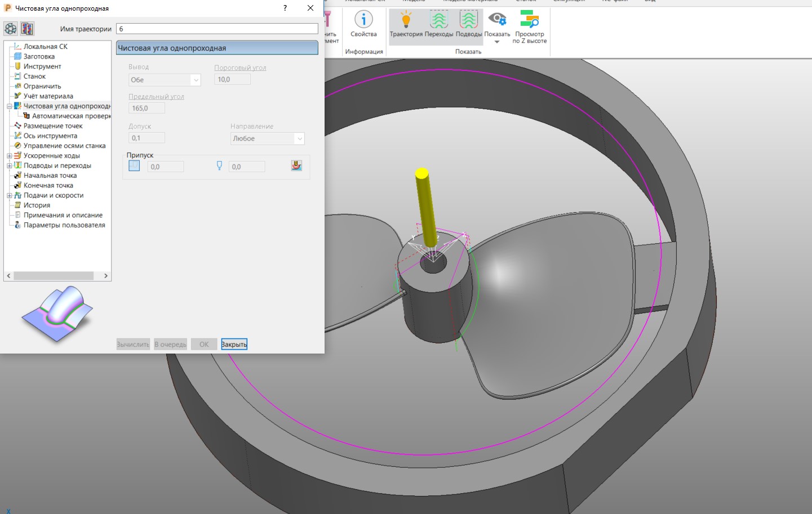Click the Пороговый угол value field 10,0
The width and height of the screenshot is (812, 514).
point(232,79)
